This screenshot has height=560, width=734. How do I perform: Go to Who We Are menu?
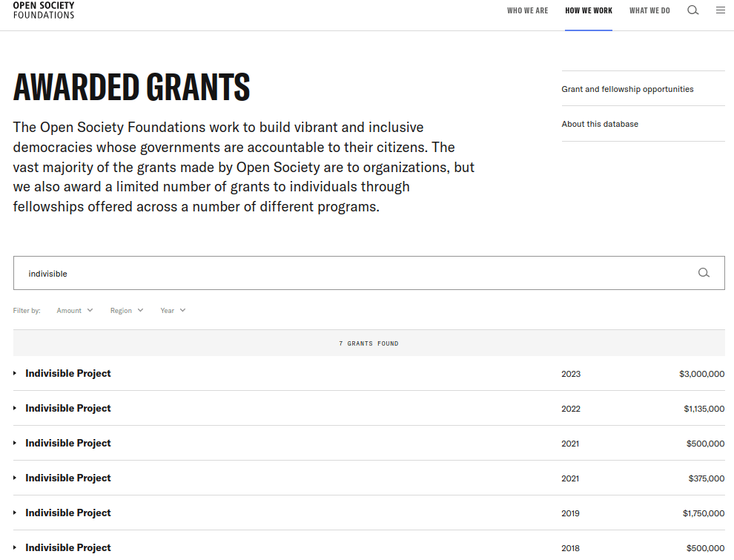pos(528,11)
